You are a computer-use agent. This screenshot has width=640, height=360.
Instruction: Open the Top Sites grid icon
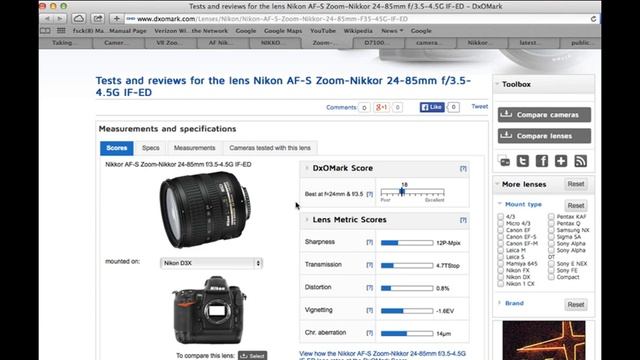pyautogui.click(x=61, y=31)
